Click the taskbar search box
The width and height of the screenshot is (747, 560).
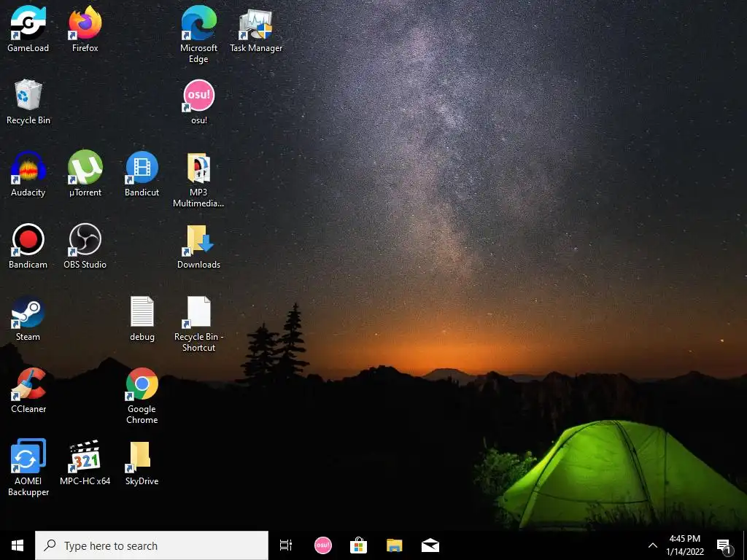[x=152, y=545]
